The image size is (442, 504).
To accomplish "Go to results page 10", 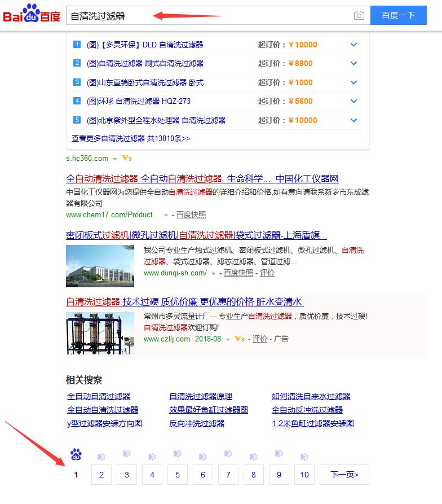I will (x=304, y=475).
